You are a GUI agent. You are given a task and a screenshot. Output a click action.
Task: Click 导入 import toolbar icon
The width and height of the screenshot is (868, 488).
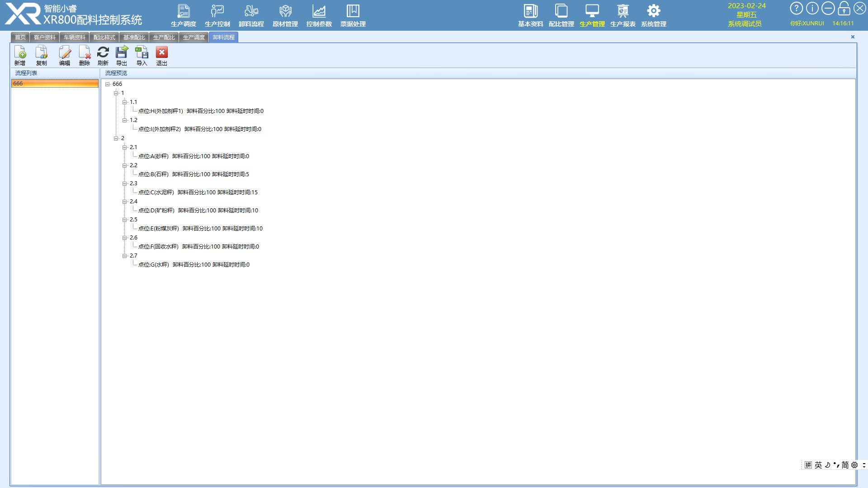[142, 56]
